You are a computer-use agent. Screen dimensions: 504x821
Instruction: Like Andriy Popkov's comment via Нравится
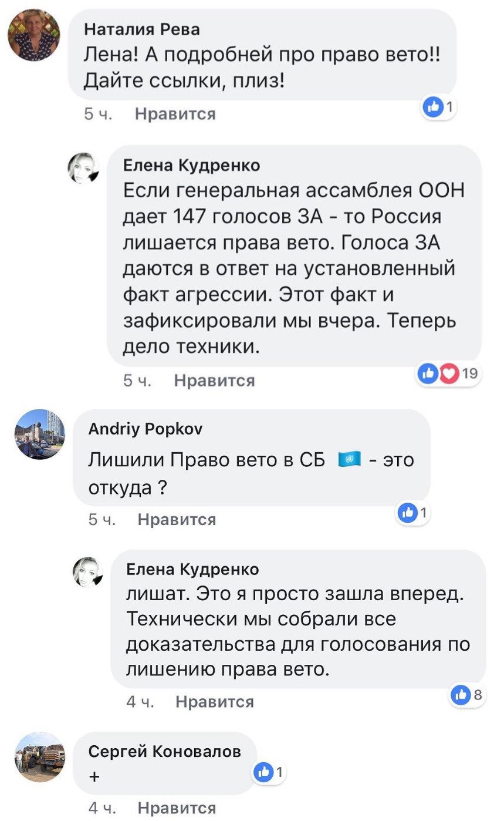click(x=177, y=519)
